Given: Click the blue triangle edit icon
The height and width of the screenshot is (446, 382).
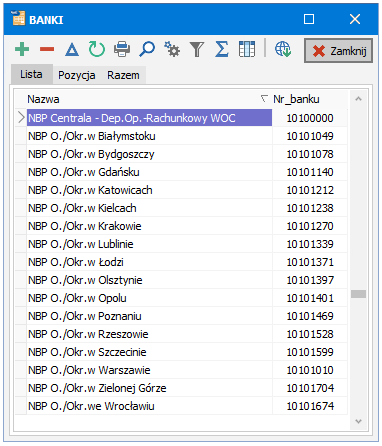Looking at the screenshot, I should pos(72,50).
